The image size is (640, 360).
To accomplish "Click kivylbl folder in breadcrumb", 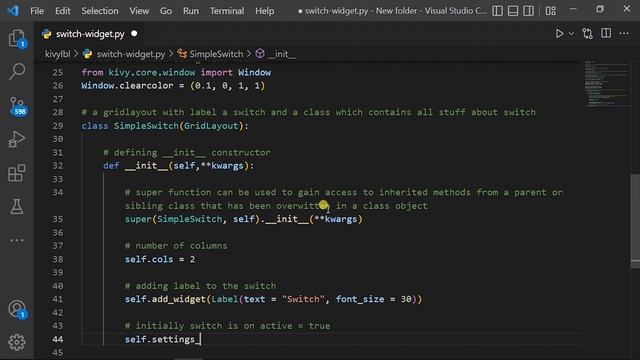I will 57,54.
